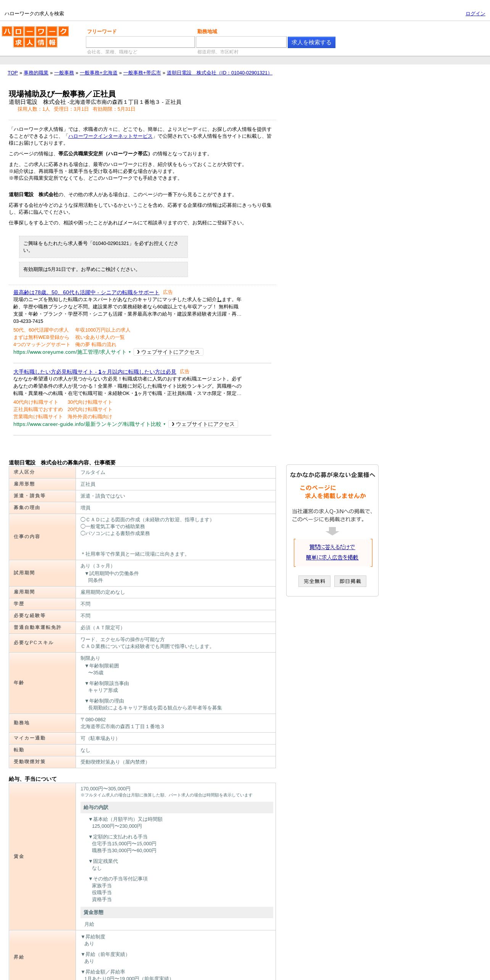Click the 完全無料 button
This screenshot has width=490, height=980.
(x=314, y=581)
